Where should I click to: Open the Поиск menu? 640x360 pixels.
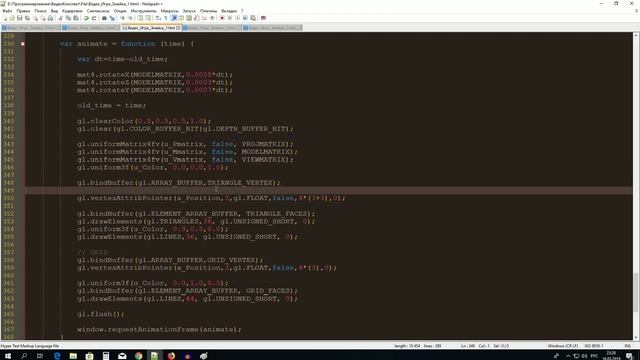pos(40,11)
